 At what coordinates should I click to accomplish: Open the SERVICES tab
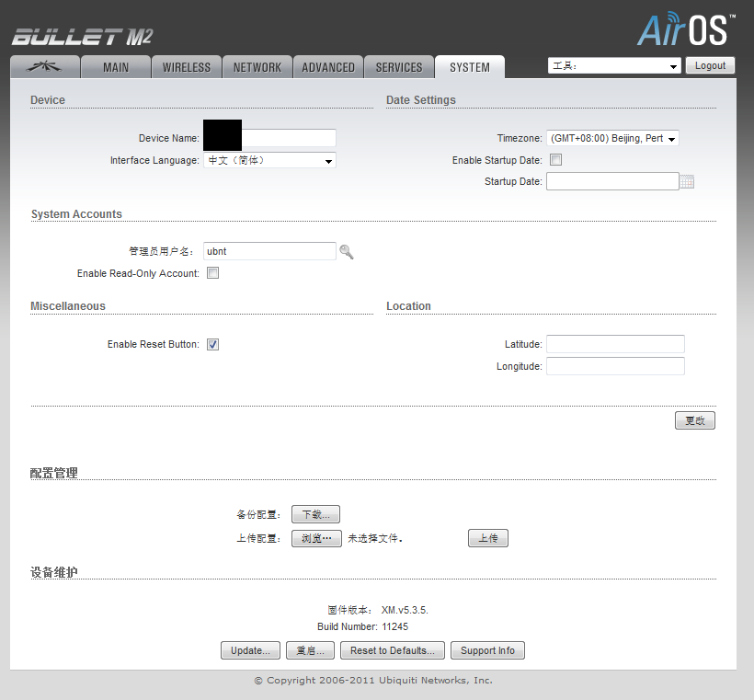(399, 67)
